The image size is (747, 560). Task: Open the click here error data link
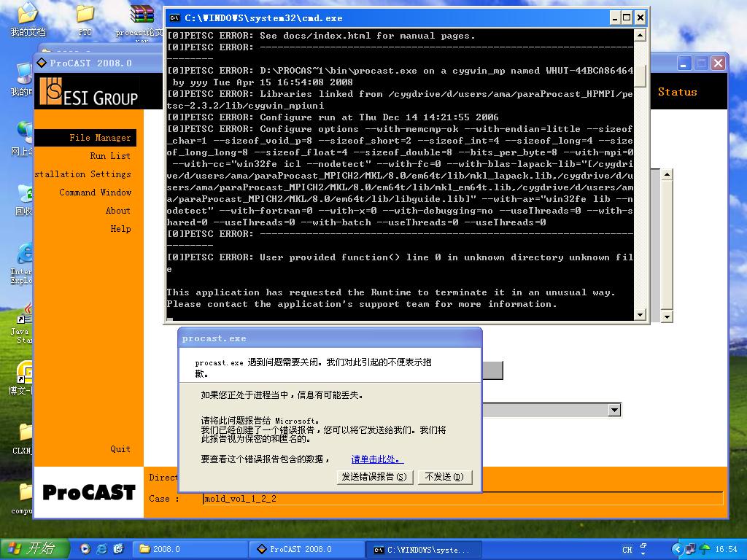[x=377, y=459]
